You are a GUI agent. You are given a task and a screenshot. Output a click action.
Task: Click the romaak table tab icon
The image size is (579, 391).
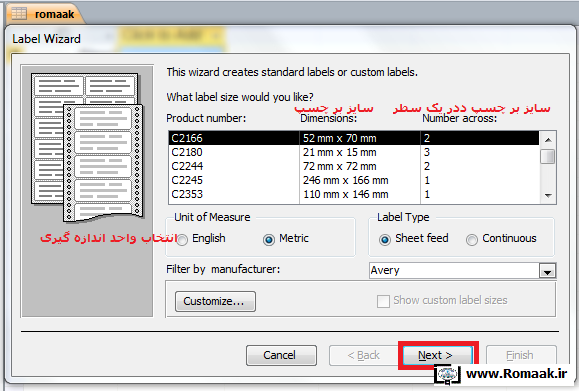pyautogui.click(x=19, y=13)
